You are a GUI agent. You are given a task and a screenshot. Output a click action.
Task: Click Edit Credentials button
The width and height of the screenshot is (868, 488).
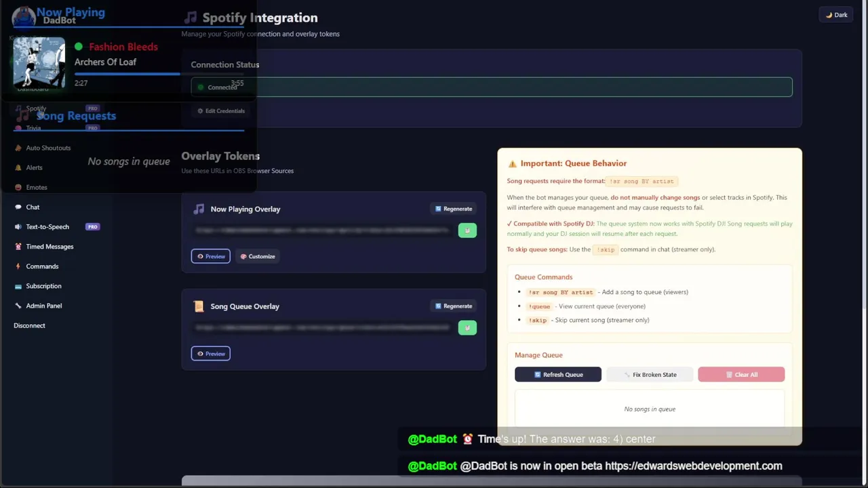tap(220, 110)
